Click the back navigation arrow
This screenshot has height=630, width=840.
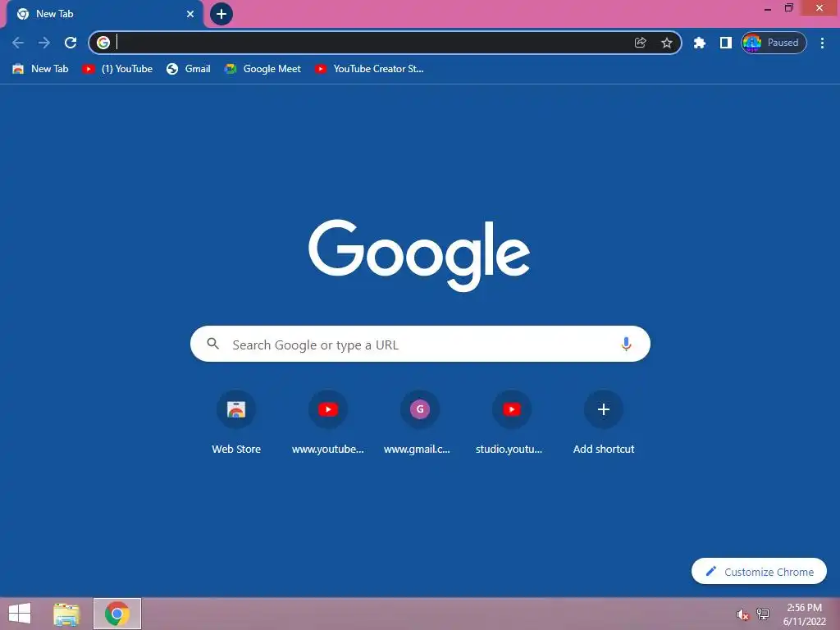[x=18, y=43]
